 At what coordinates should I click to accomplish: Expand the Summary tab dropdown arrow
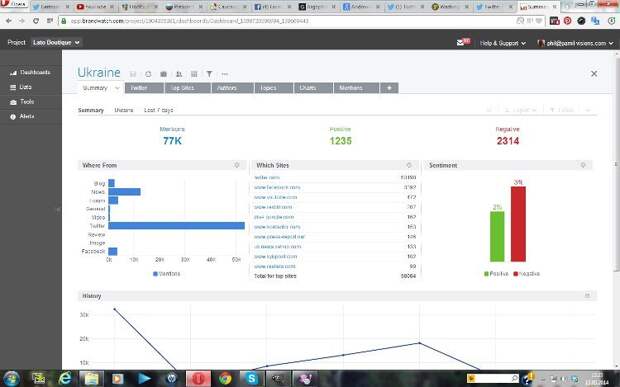(x=117, y=88)
